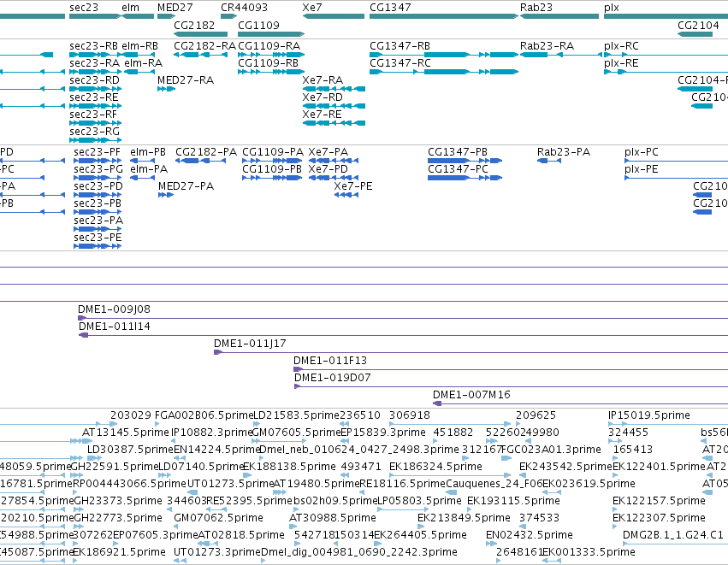
Task: Select protein CG2182-PA
Action: coord(200,161)
